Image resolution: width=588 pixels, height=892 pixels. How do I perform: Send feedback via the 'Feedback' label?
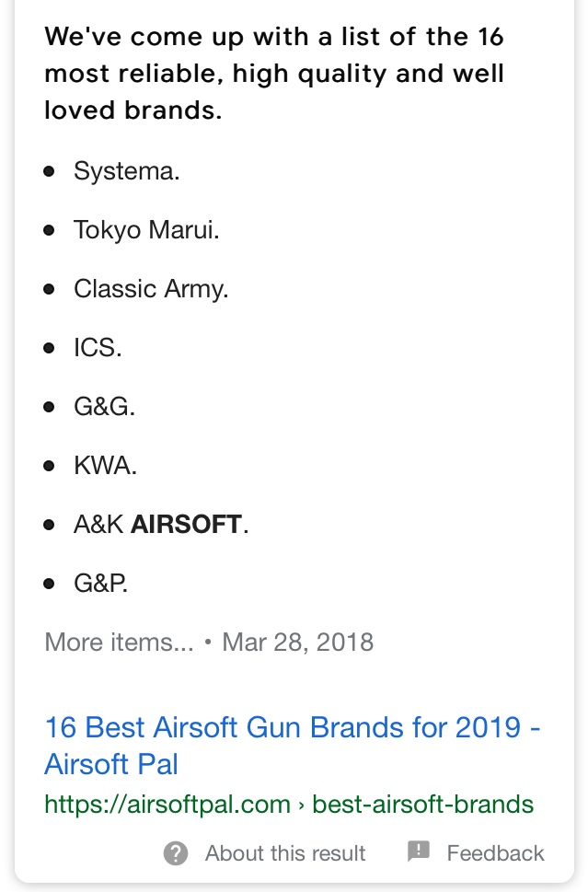point(495,853)
